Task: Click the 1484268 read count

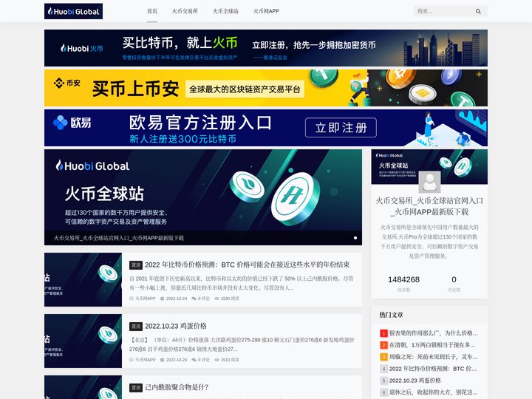Action: [x=403, y=279]
